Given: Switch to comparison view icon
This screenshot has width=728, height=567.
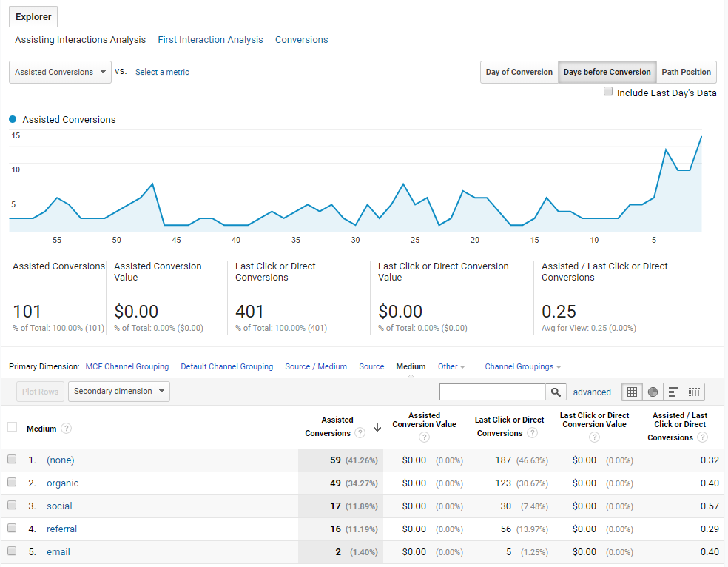Looking at the screenshot, I should pos(694,392).
